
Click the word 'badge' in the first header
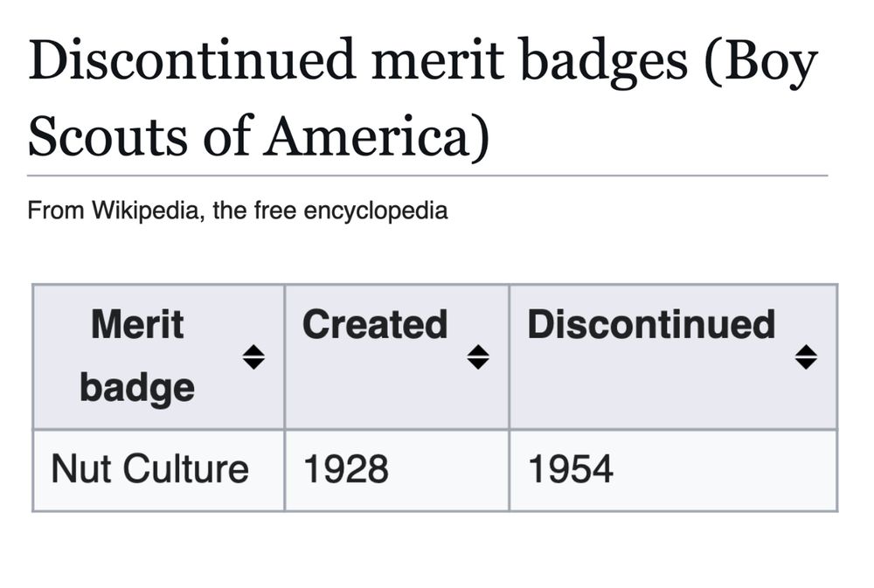(137, 386)
